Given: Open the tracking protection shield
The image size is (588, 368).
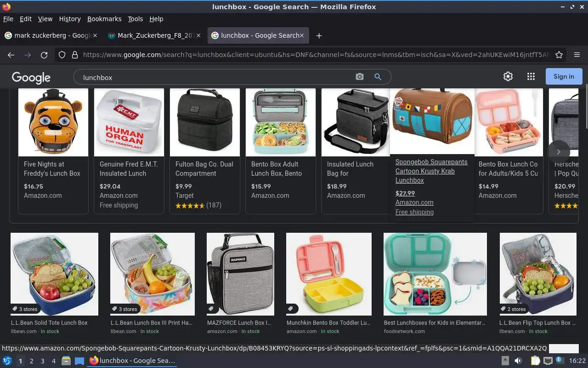Looking at the screenshot, I should click(62, 55).
